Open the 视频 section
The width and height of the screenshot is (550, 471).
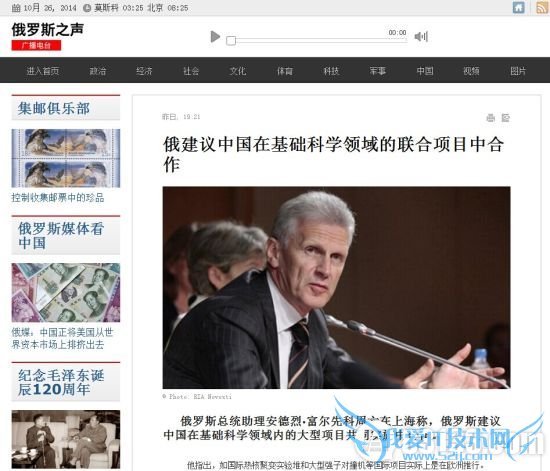click(x=471, y=71)
